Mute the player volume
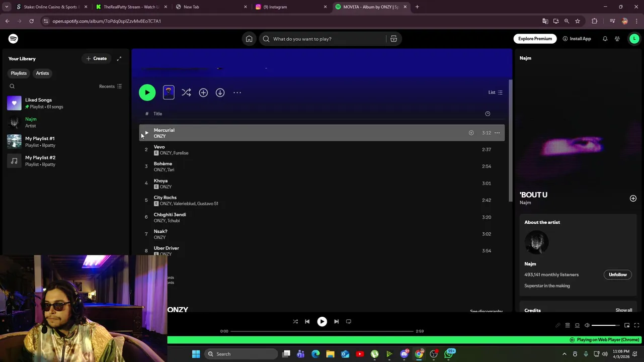The image size is (644, 362). (x=587, y=325)
